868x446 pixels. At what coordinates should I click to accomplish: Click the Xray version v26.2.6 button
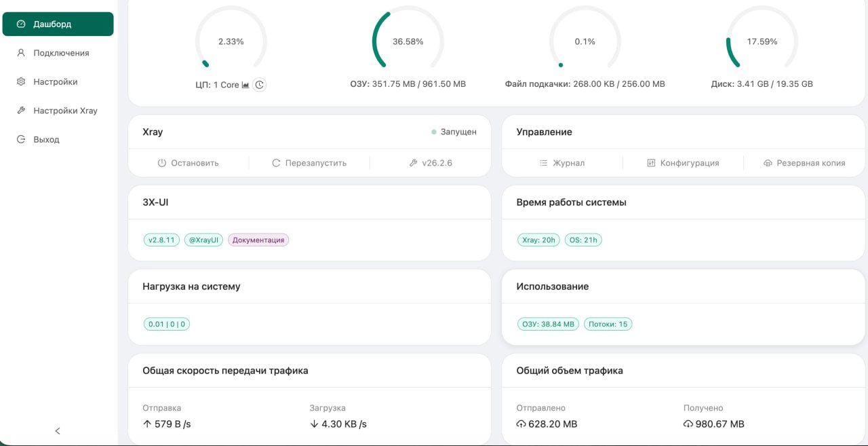coord(431,163)
